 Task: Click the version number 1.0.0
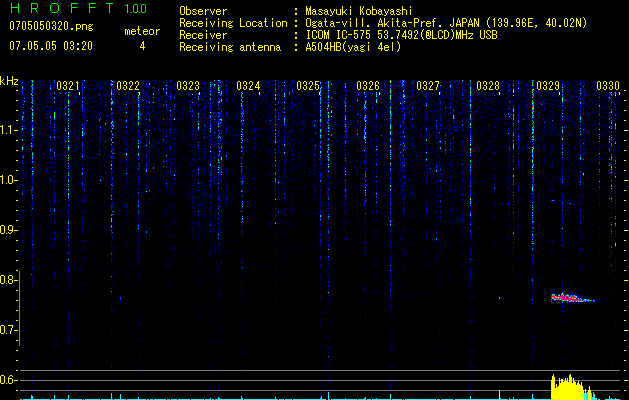pyautogui.click(x=135, y=9)
